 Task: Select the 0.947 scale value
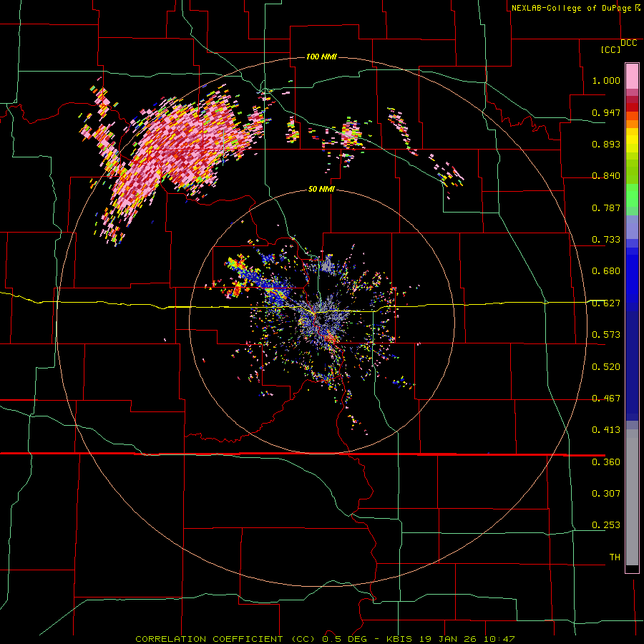pos(606,112)
